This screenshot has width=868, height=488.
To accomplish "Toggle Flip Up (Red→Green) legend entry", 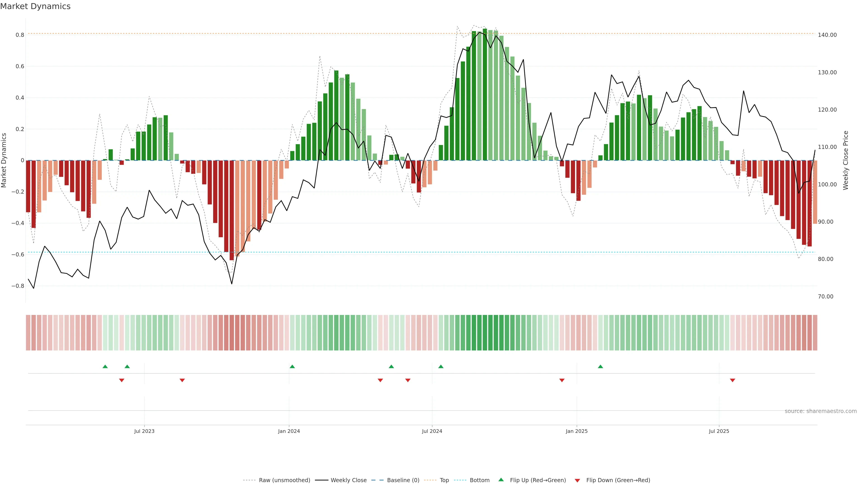I will coord(538,480).
